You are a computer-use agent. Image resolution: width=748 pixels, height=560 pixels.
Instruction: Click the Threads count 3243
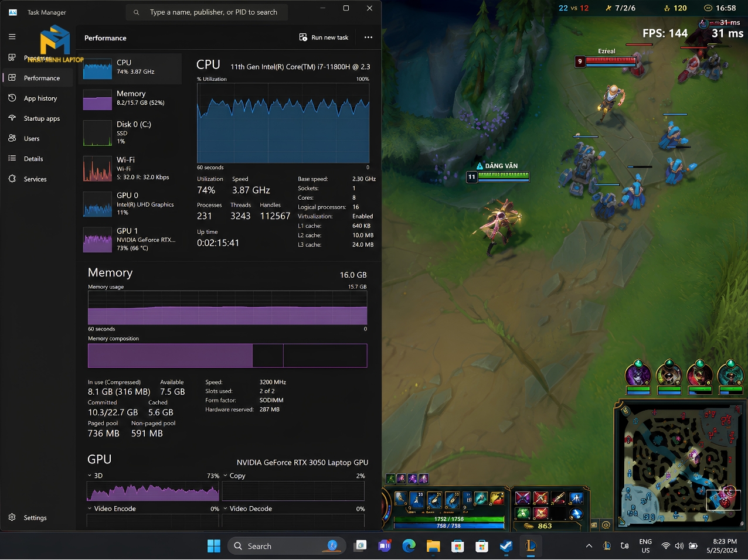click(x=240, y=216)
